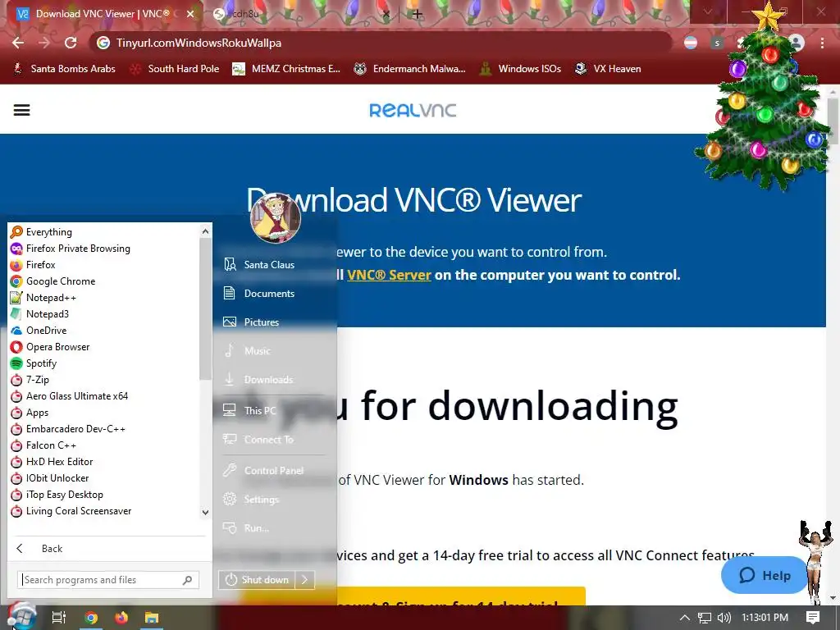840x630 pixels.
Task: Open OneDrive from the Start menu
Action: coord(39,331)
